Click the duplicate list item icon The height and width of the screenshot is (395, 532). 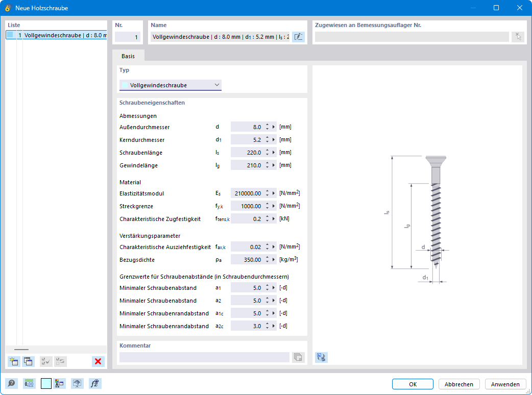point(29,361)
